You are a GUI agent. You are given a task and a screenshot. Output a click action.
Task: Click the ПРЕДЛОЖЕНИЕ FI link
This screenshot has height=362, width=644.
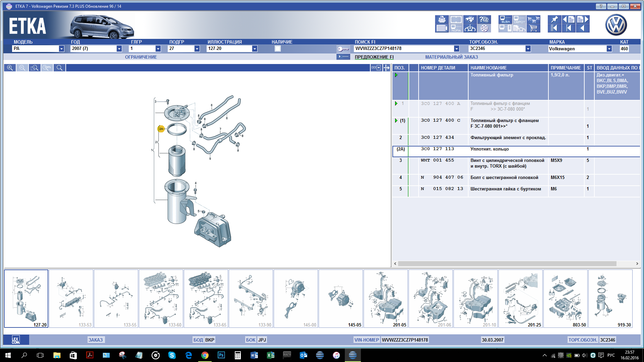(x=374, y=57)
